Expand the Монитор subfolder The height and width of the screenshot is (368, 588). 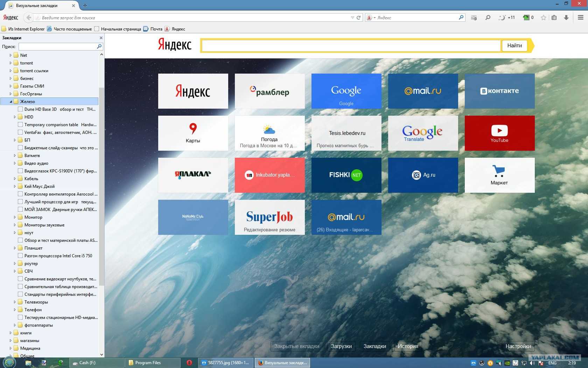point(15,217)
